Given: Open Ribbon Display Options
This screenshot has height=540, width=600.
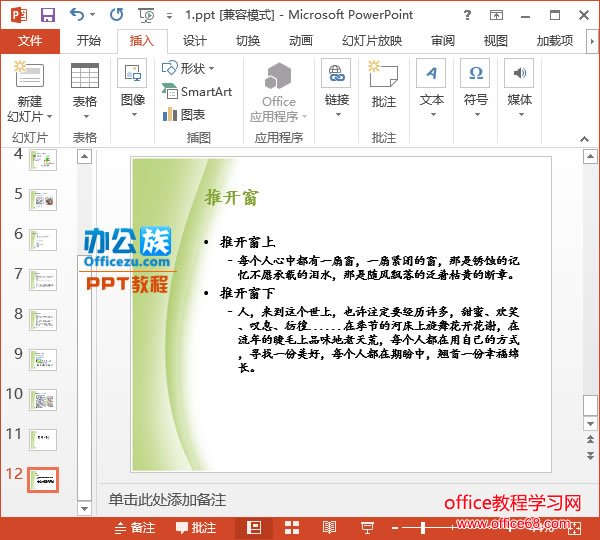Looking at the screenshot, I should point(496,15).
